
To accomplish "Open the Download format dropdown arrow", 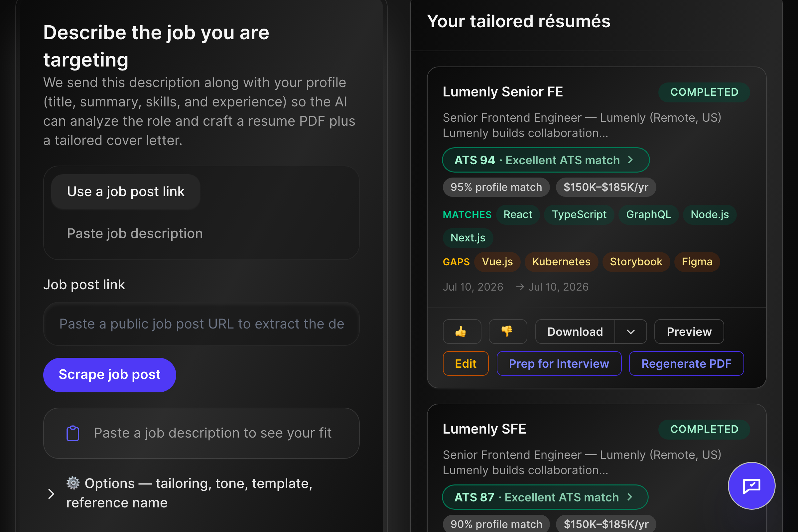I will (631, 332).
